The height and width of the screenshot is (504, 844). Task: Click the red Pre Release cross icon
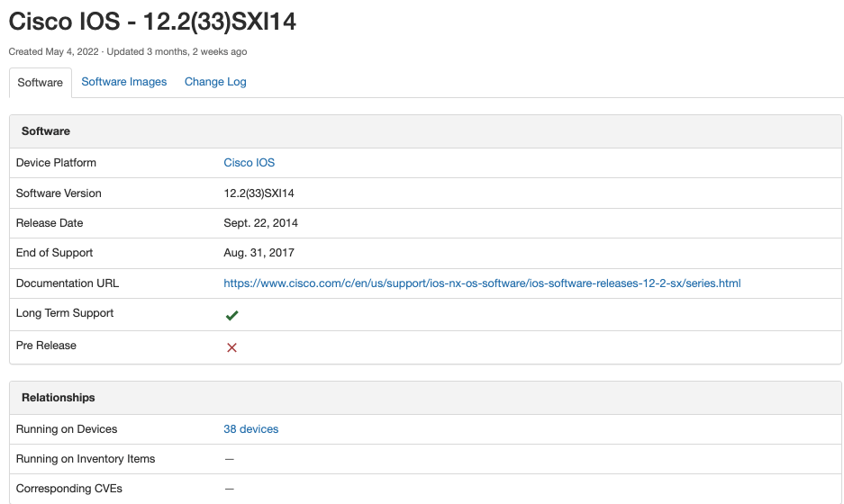point(232,347)
